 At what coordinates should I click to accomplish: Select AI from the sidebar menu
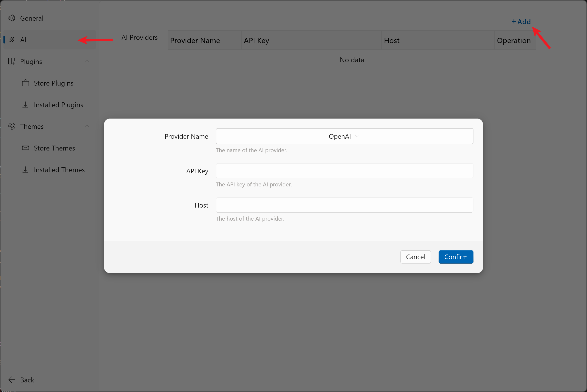(x=23, y=40)
